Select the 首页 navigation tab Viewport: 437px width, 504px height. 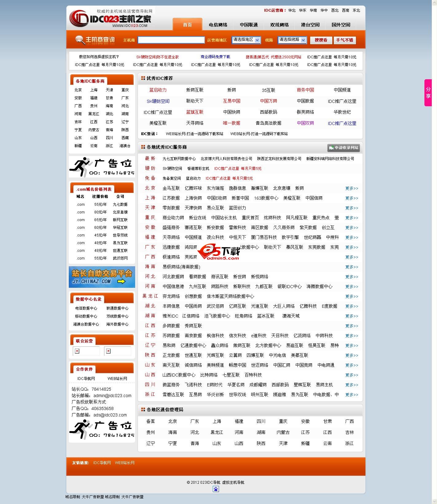coord(187,25)
